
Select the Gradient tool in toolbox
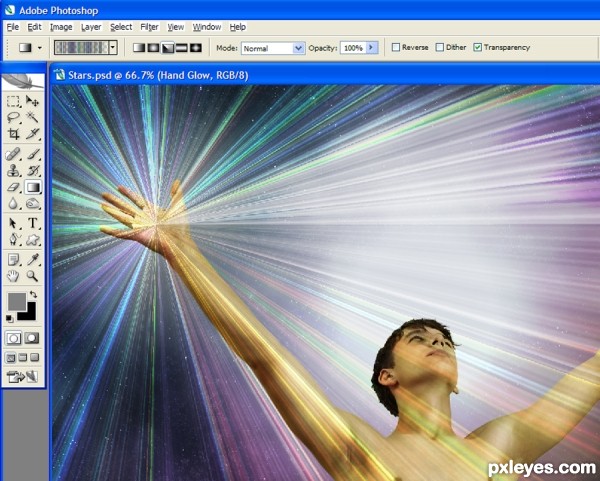[33, 188]
